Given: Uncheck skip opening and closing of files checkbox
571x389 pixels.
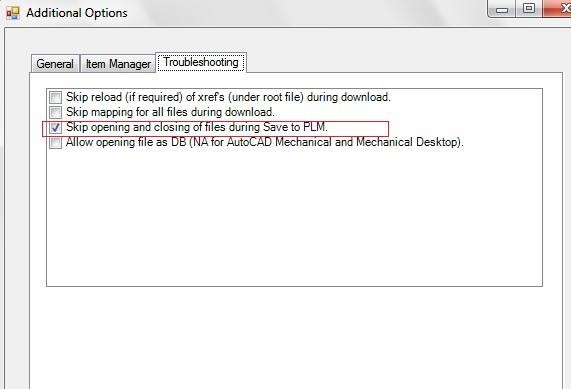Looking at the screenshot, I should (x=56, y=127).
